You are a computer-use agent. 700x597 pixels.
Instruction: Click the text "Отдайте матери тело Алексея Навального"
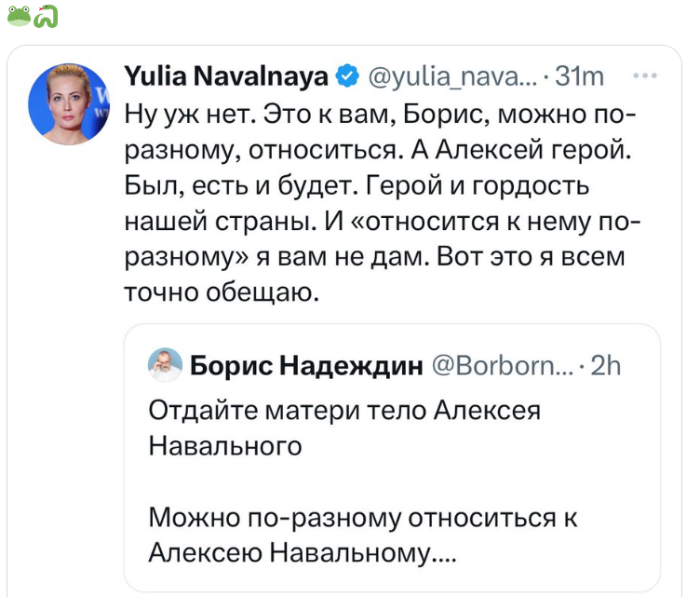pyautogui.click(x=344, y=427)
